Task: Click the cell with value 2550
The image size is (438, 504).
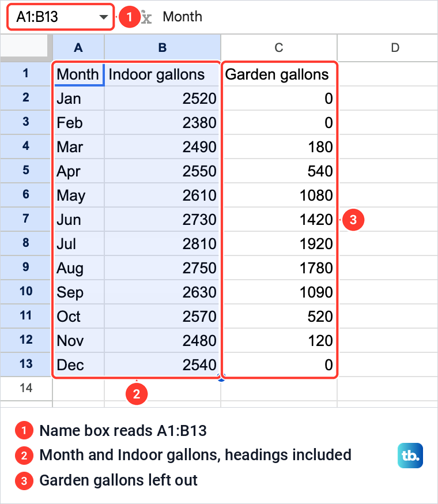Action: [x=163, y=171]
